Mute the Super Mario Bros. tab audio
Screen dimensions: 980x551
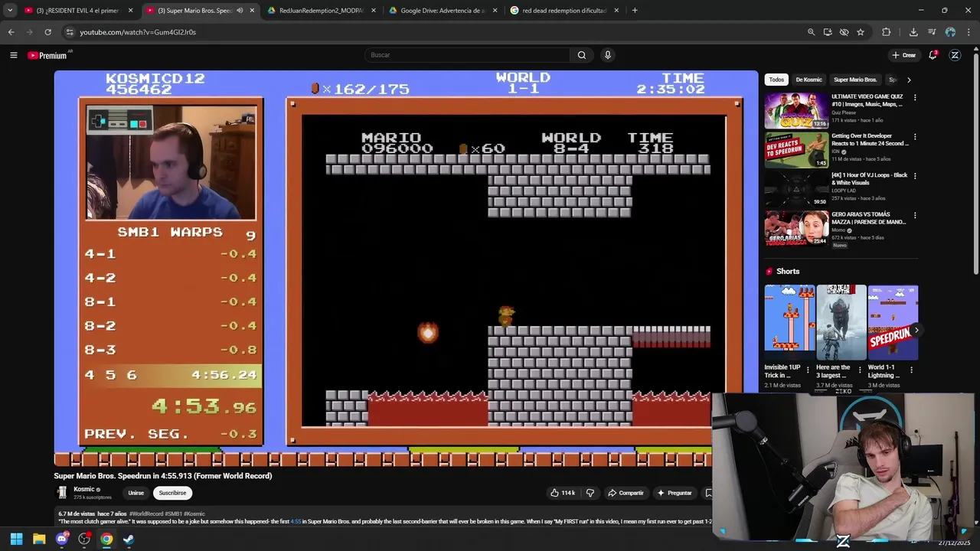tap(240, 11)
